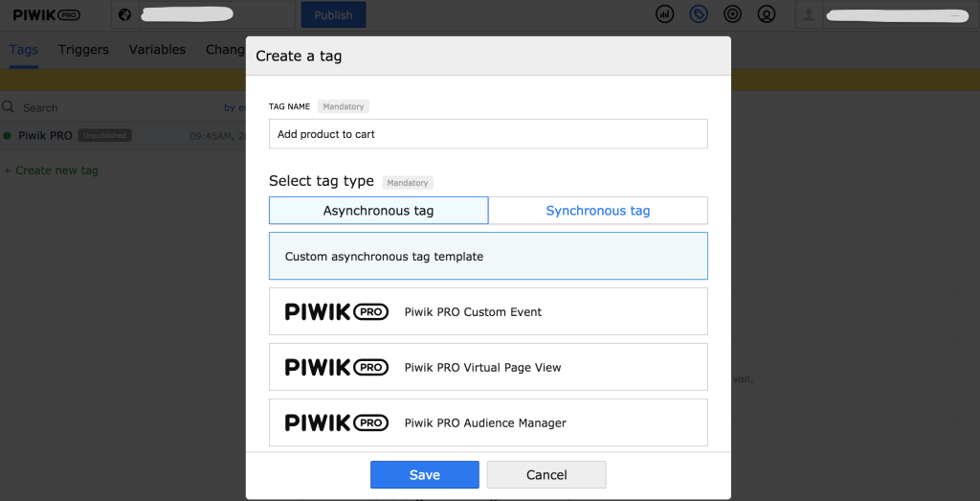Select the Asynchronous tag type
Viewport: 980px width, 501px height.
tap(378, 211)
